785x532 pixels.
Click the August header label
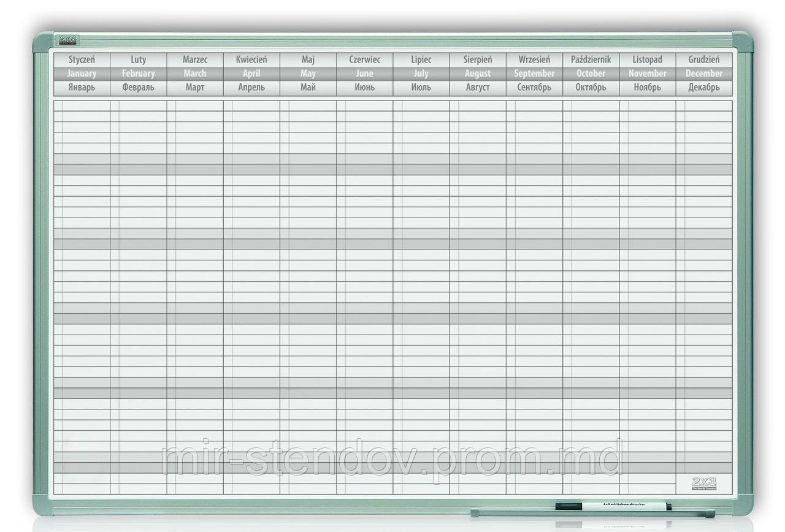pyautogui.click(x=478, y=74)
